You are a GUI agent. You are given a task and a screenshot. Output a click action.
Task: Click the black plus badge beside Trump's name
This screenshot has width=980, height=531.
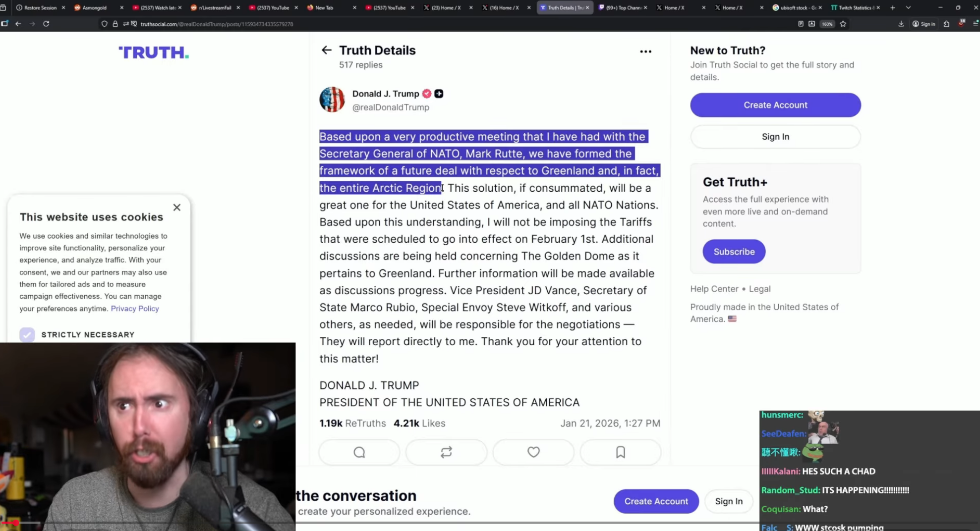(439, 94)
